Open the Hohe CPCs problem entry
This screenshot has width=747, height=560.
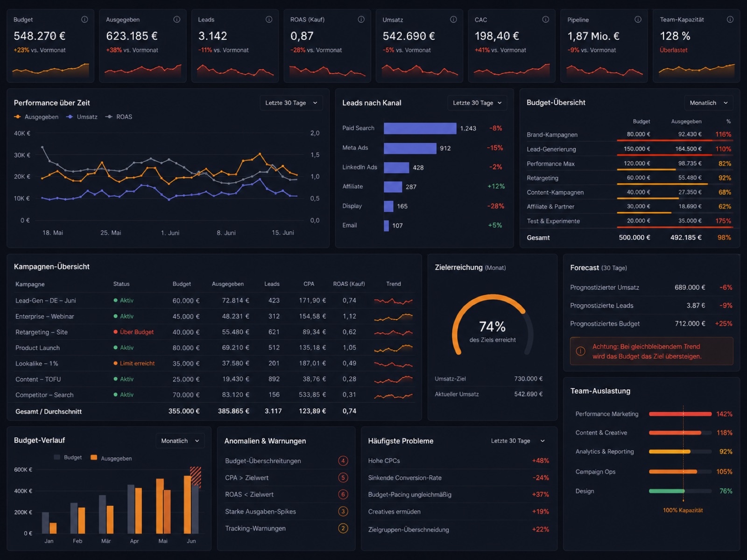(x=458, y=461)
